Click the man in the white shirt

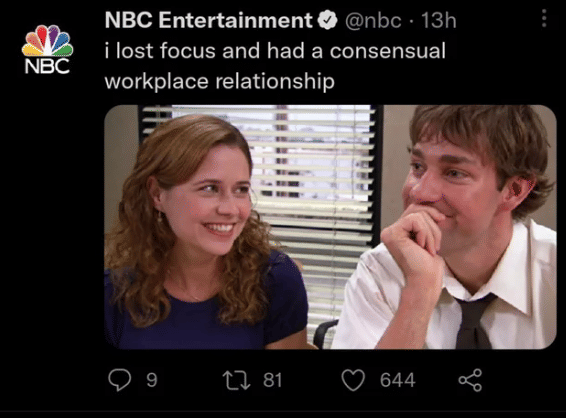(448, 227)
